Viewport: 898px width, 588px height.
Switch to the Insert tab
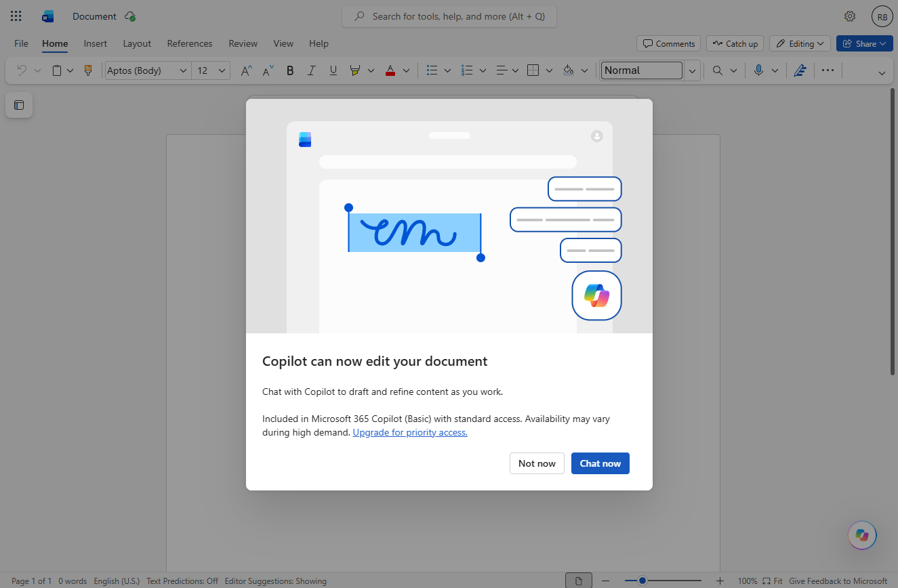tap(96, 43)
